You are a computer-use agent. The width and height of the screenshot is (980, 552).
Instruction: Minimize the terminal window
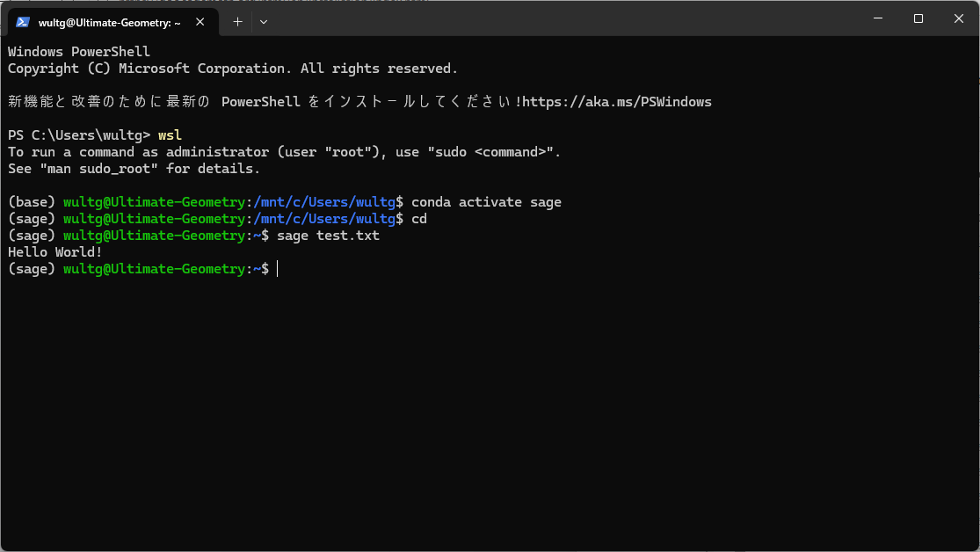(x=877, y=18)
